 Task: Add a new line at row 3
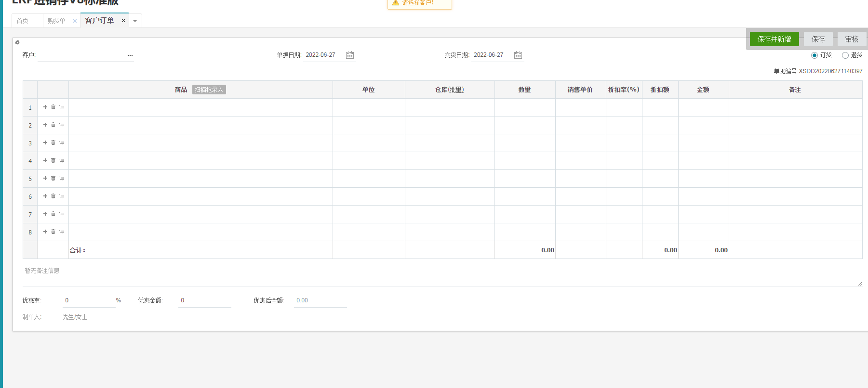coord(45,142)
